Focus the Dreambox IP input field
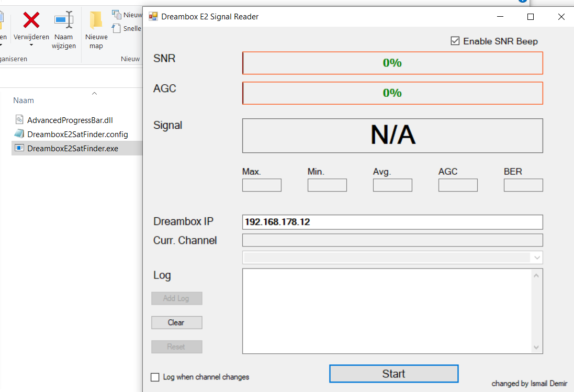This screenshot has width=574, height=392. 392,222
